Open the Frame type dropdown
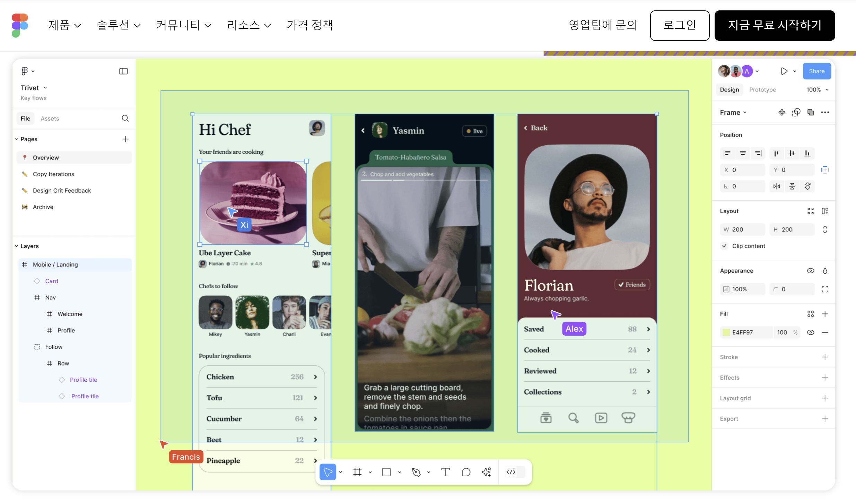The height and width of the screenshot is (504, 856). 733,112
